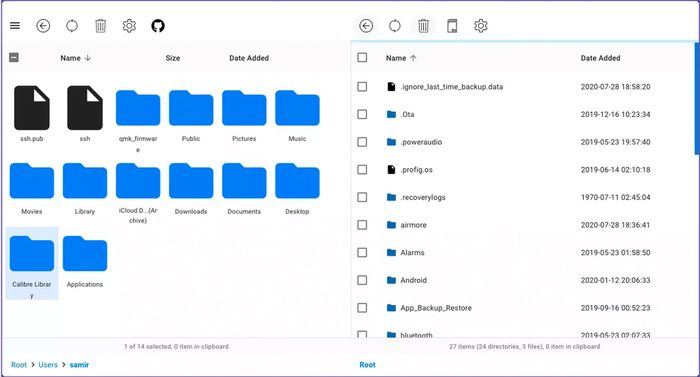Open settings gear in left toolbar

[129, 26]
